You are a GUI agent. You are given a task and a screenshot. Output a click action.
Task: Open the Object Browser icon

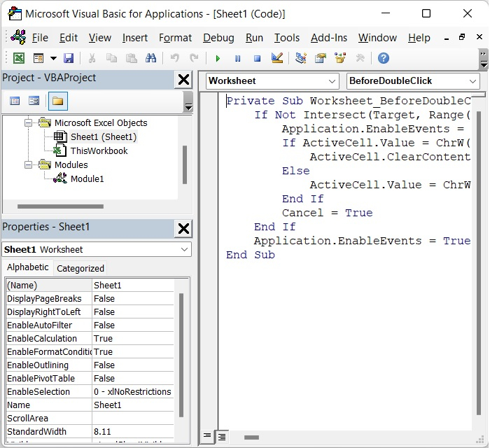[x=340, y=59]
